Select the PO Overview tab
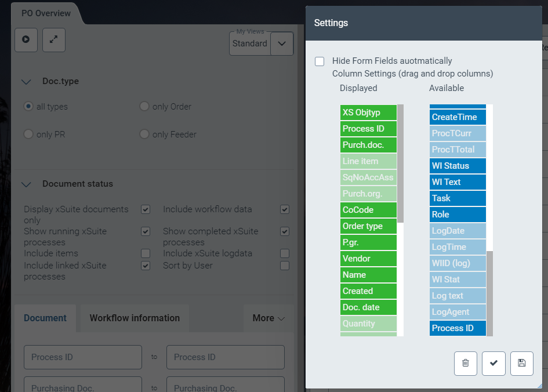Screen dimensions: 548x392 click(46, 13)
